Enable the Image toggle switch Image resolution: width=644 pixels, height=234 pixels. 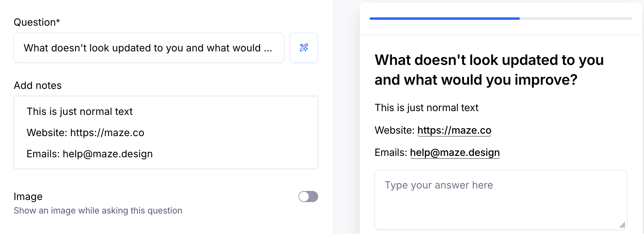point(308,197)
